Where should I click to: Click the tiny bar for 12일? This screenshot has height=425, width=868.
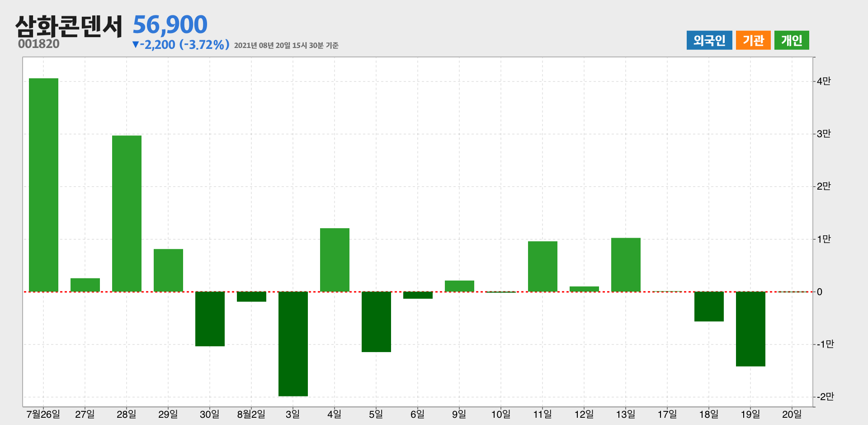click(x=584, y=289)
